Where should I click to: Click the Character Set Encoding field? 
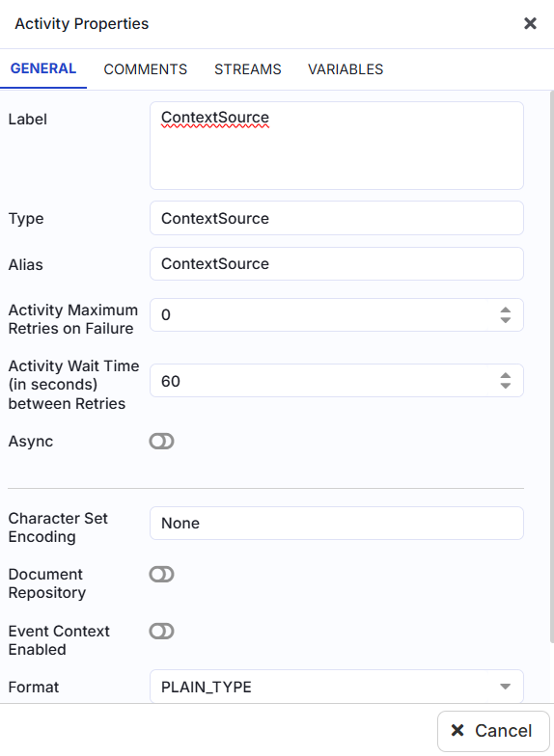(x=336, y=523)
